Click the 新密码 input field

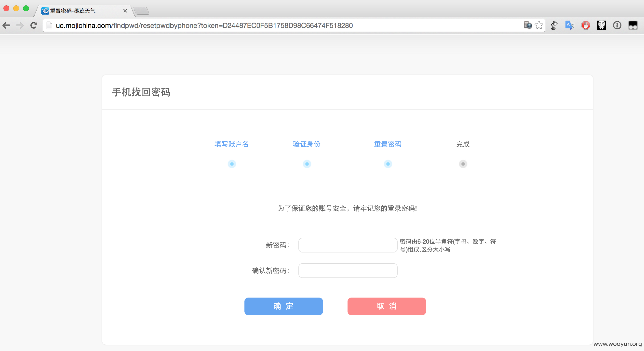tap(348, 245)
